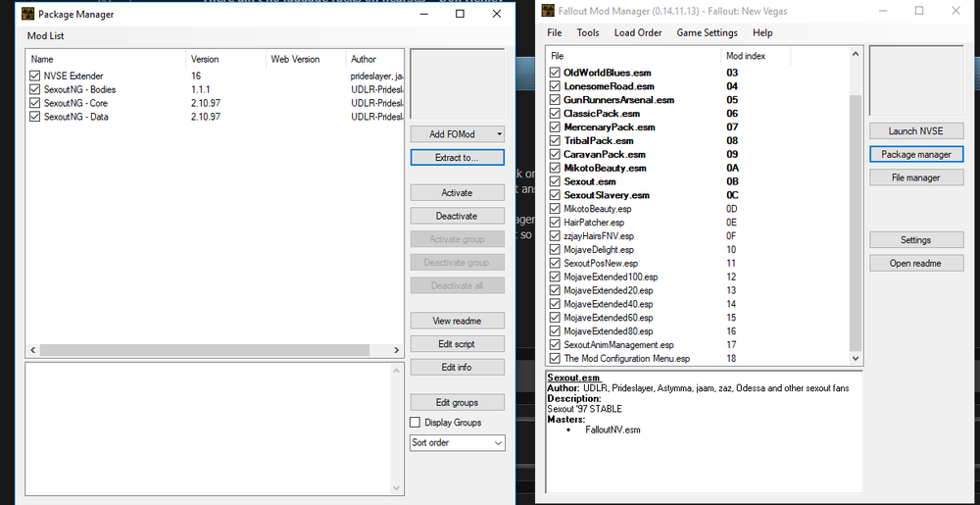The height and width of the screenshot is (505, 980).
Task: Click the mod list scroll right arrow
Action: coord(396,350)
